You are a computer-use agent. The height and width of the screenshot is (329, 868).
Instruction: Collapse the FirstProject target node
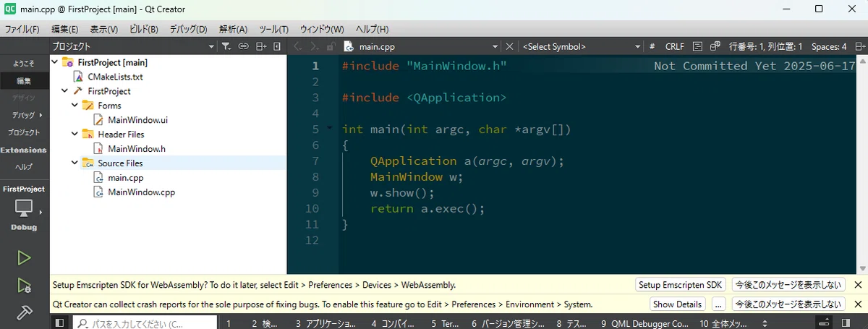pos(65,91)
